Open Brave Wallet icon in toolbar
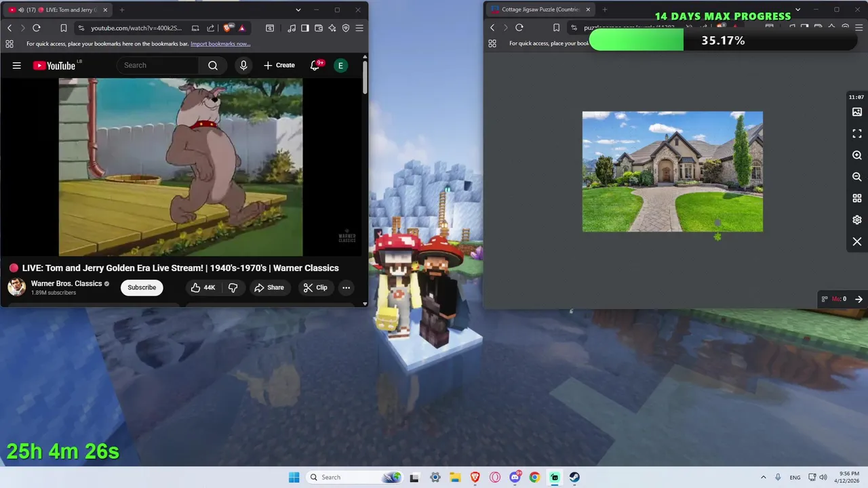Image resolution: width=868 pixels, height=488 pixels. point(319,28)
